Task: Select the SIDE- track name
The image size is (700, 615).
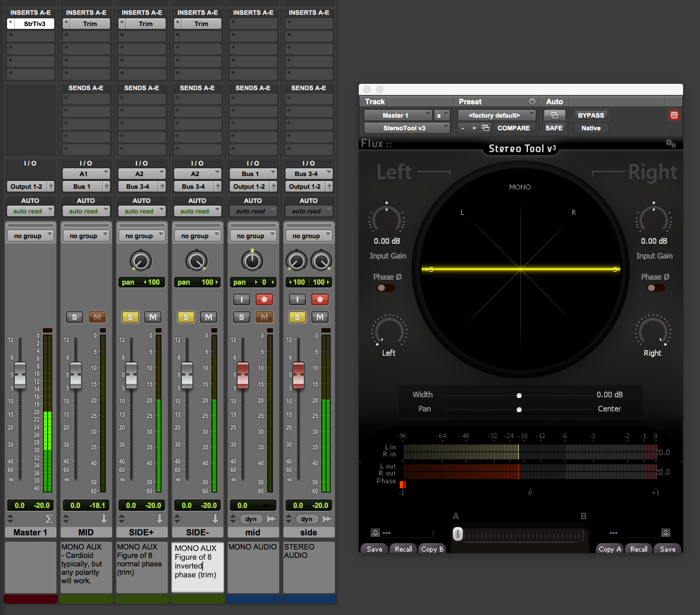Action: tap(197, 532)
